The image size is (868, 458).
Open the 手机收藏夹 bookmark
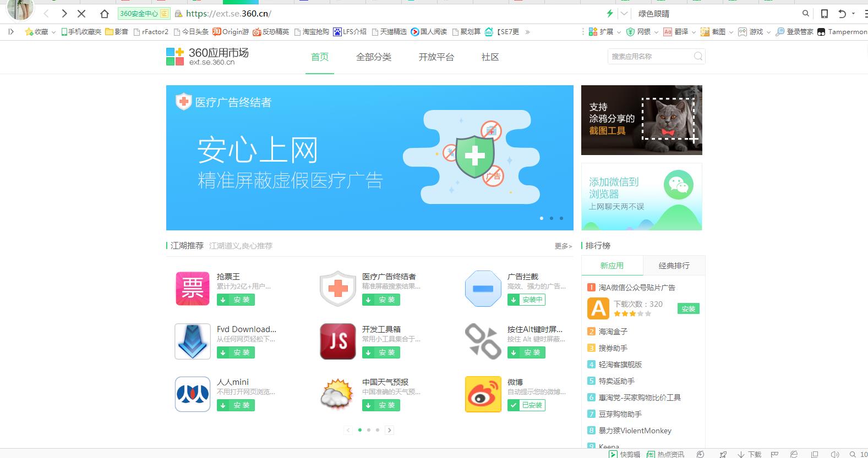[81, 32]
